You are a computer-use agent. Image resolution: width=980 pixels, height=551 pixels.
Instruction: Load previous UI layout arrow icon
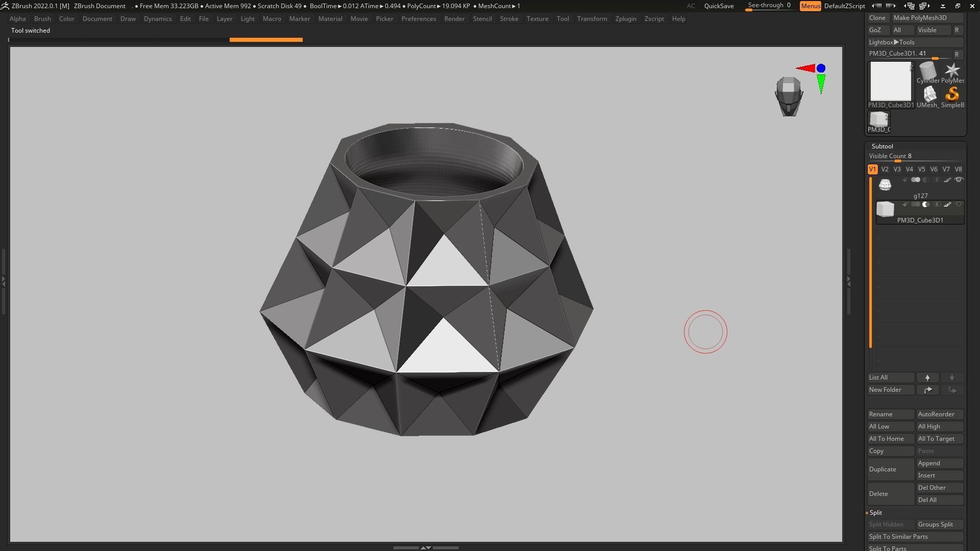[x=909, y=6]
